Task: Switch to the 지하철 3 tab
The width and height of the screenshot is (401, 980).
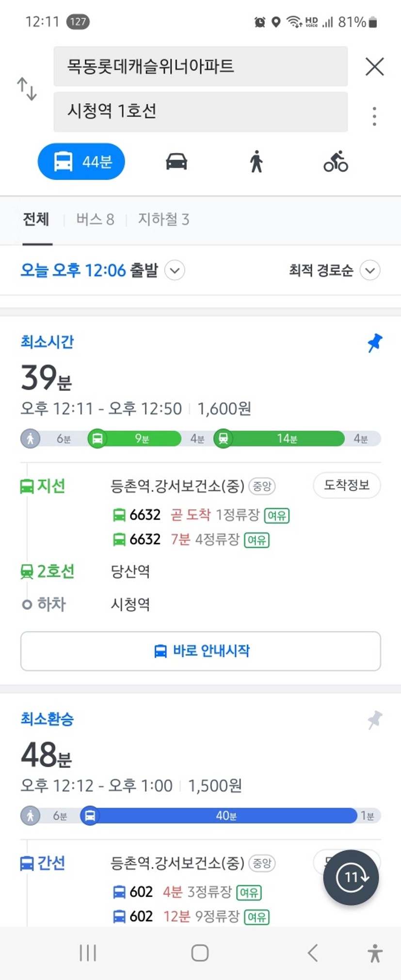Action: (x=163, y=220)
